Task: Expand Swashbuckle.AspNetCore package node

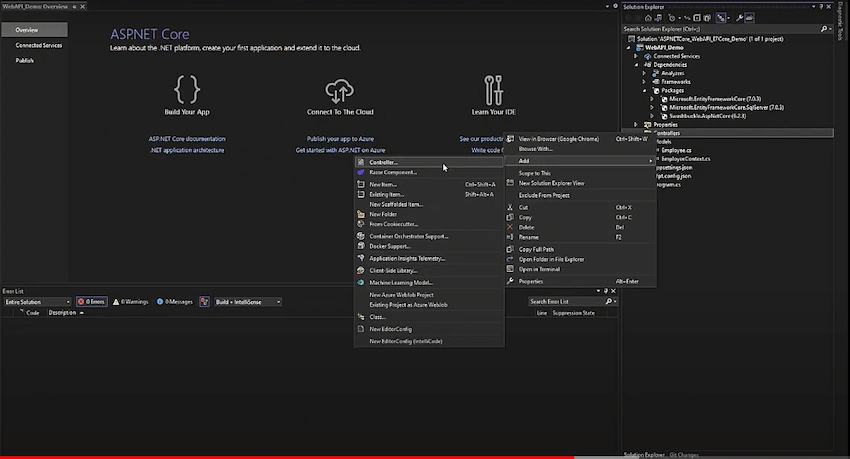Action: (x=652, y=116)
